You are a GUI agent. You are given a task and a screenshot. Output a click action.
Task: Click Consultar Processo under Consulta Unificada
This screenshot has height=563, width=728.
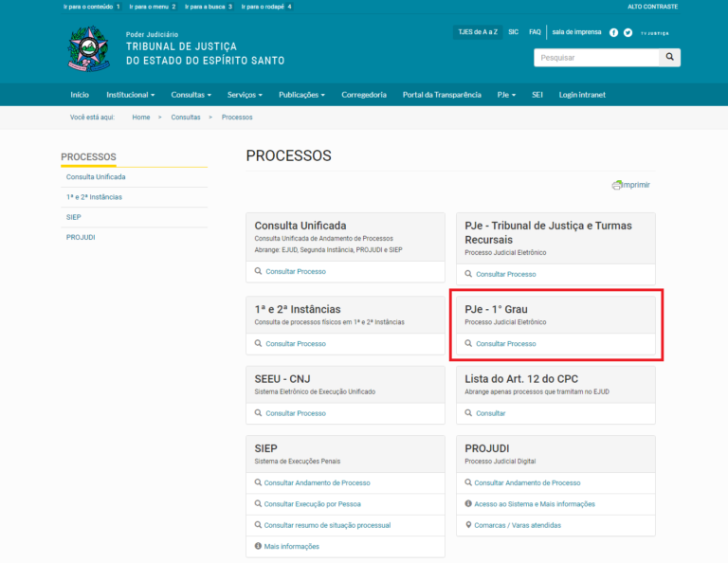coord(296,271)
